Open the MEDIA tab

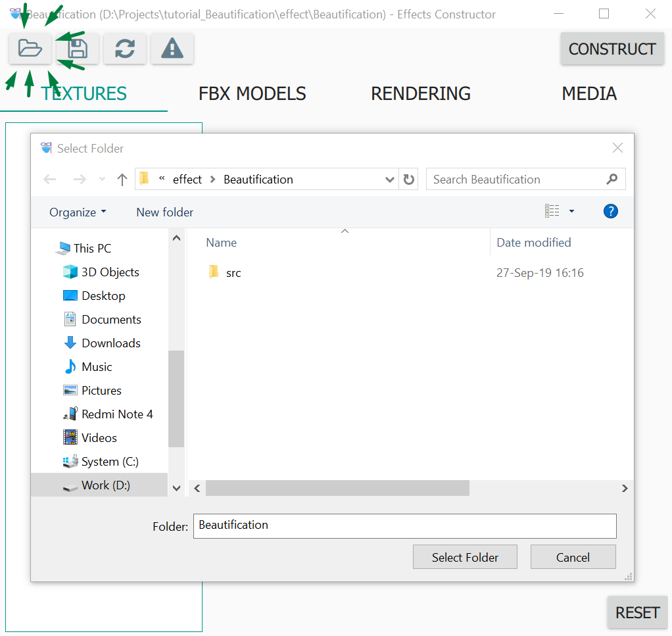tap(588, 94)
